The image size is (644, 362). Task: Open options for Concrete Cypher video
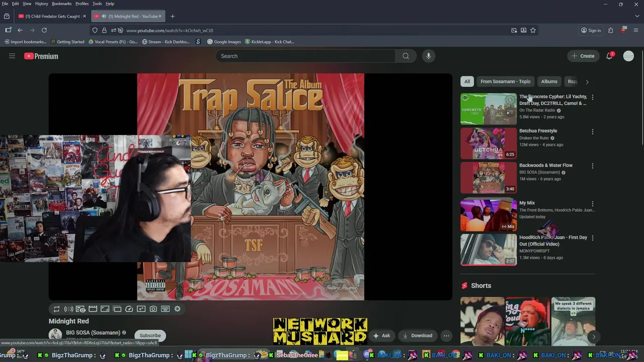[x=593, y=97]
